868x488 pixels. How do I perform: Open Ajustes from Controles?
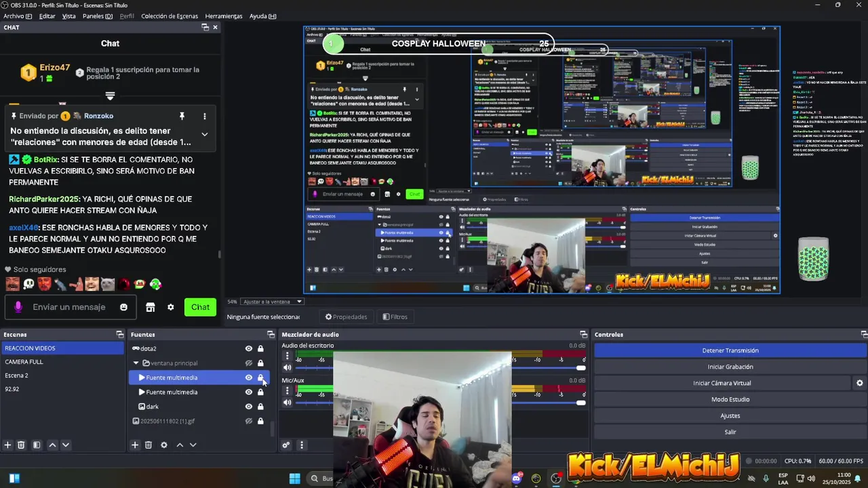click(730, 415)
